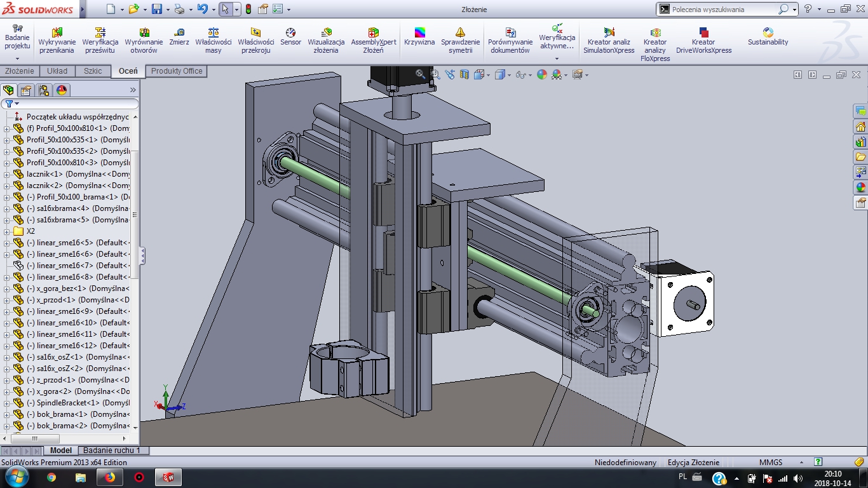The width and height of the screenshot is (868, 488).
Task: Toggle the selection arrow tool
Action: click(x=225, y=10)
